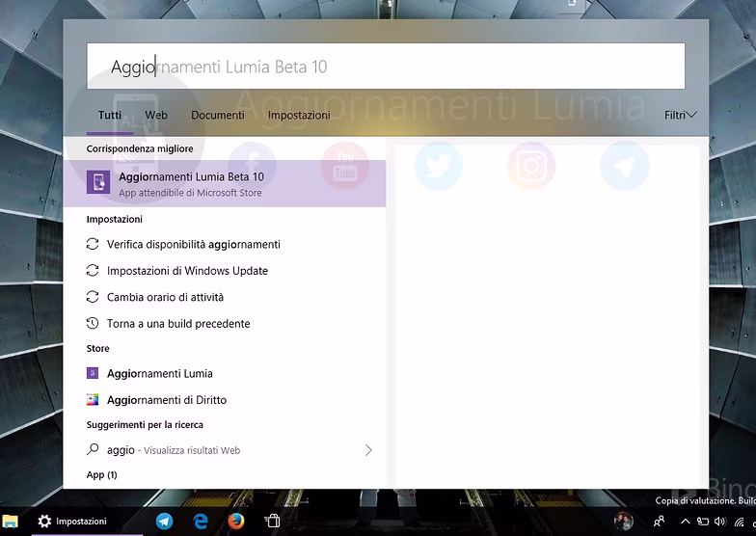Image resolution: width=756 pixels, height=536 pixels.
Task: Open Microsoft Store taskbar icon
Action: [272, 521]
